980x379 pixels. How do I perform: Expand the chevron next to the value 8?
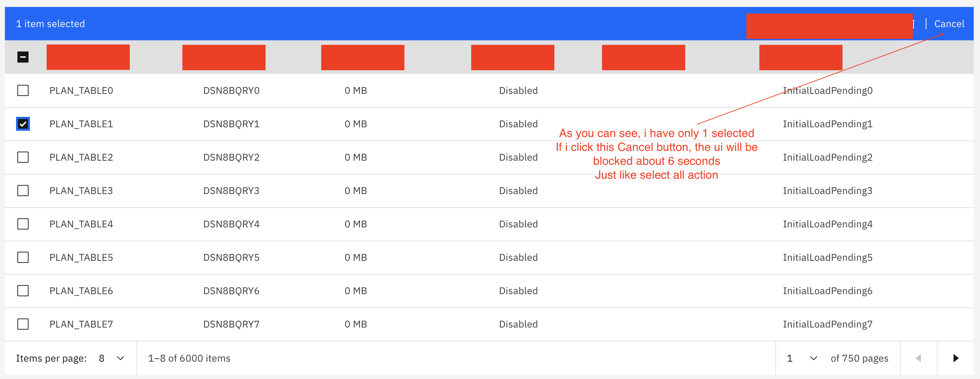tap(120, 358)
